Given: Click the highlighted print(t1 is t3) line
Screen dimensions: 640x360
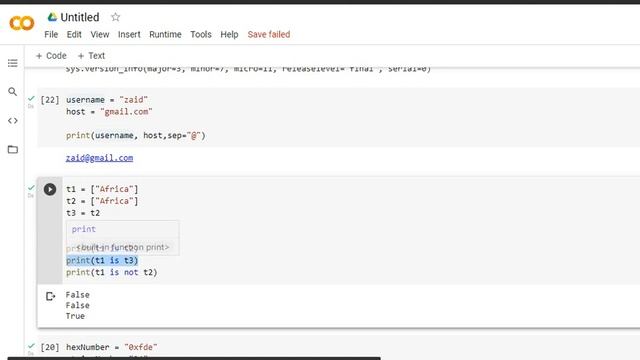Looking at the screenshot, I should 102,260.
